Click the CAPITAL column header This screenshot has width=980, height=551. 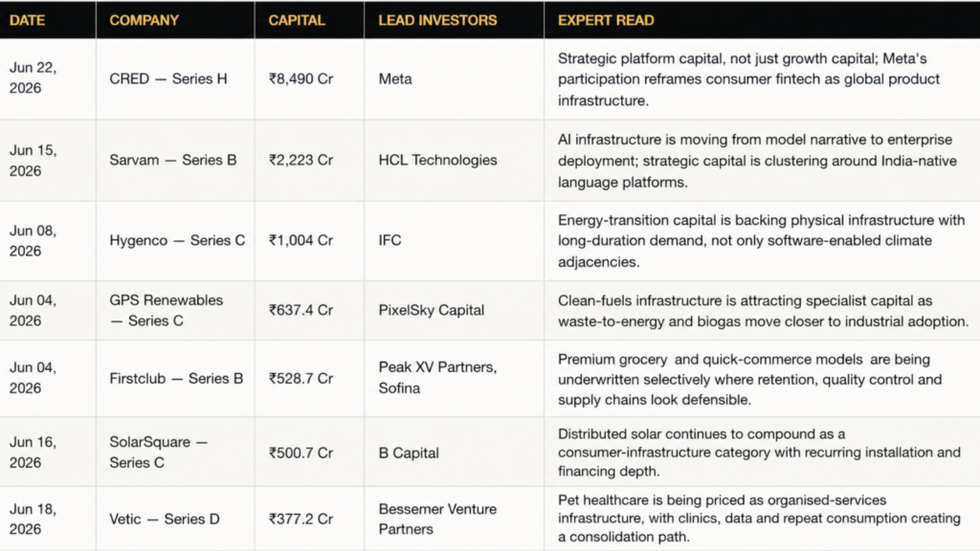[x=297, y=20]
